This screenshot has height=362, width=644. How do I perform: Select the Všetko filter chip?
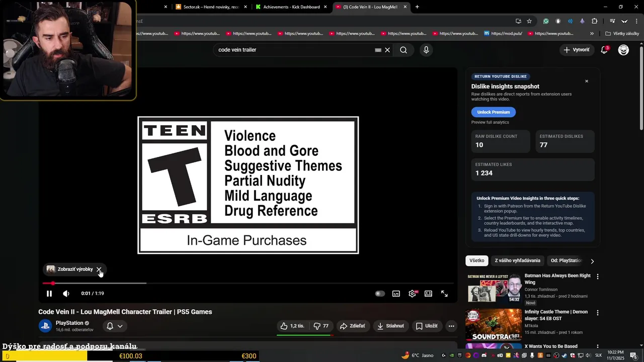point(477,260)
